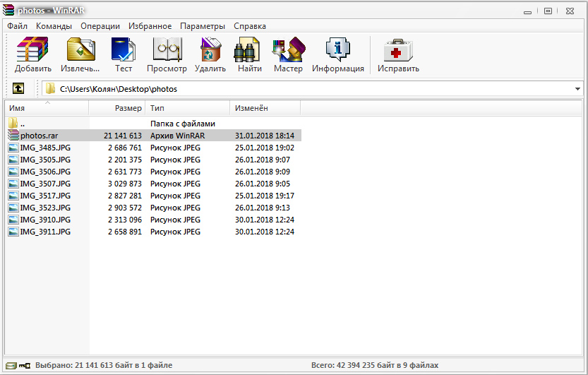Open the Операции menu
Viewport: 588px width, 375px height.
tap(100, 26)
